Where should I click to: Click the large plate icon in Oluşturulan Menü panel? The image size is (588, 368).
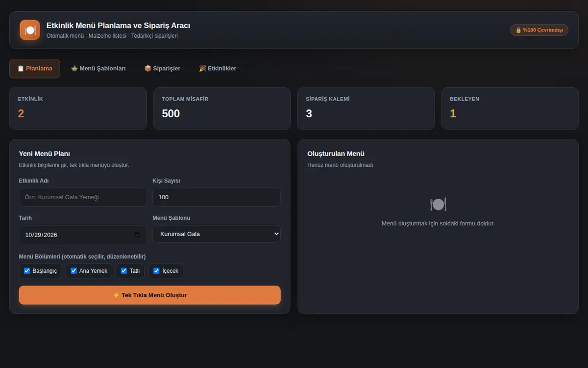[438, 204]
